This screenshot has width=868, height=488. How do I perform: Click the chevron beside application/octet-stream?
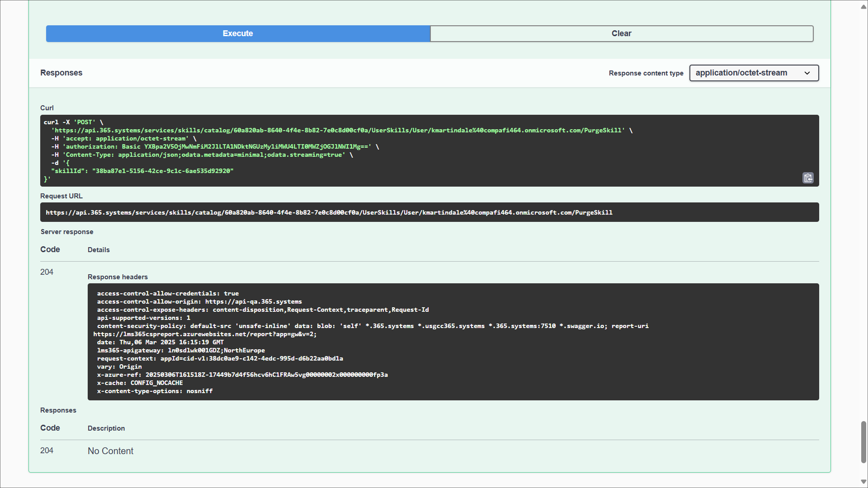(807, 73)
